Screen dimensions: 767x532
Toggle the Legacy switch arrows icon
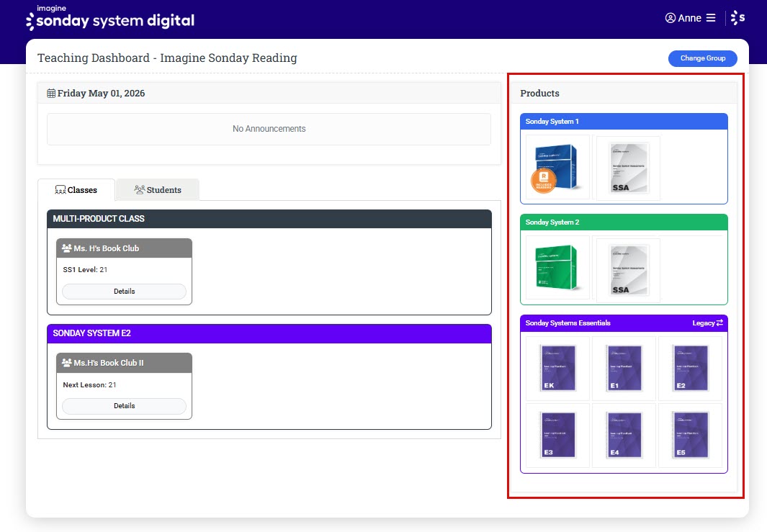[719, 323]
